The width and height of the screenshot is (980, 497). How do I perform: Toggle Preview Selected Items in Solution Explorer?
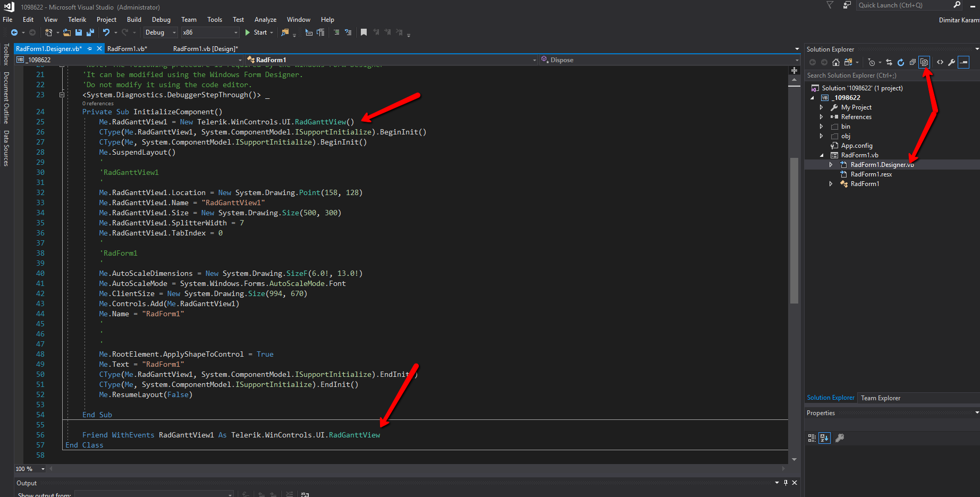pos(964,62)
